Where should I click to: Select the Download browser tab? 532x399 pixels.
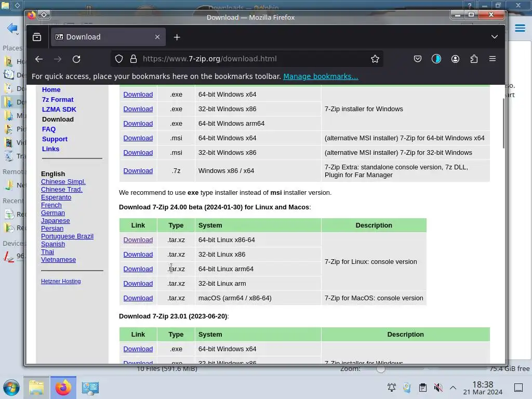point(108,37)
